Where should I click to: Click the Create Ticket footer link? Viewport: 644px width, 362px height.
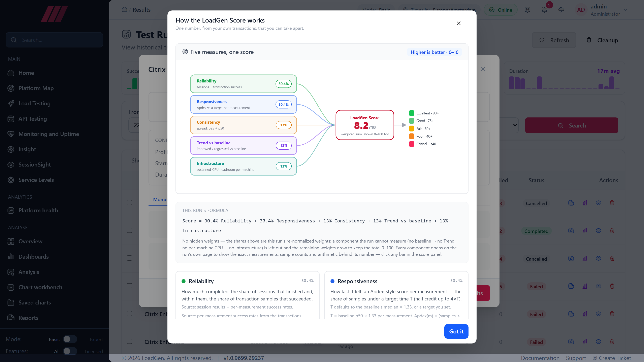tap(612, 358)
